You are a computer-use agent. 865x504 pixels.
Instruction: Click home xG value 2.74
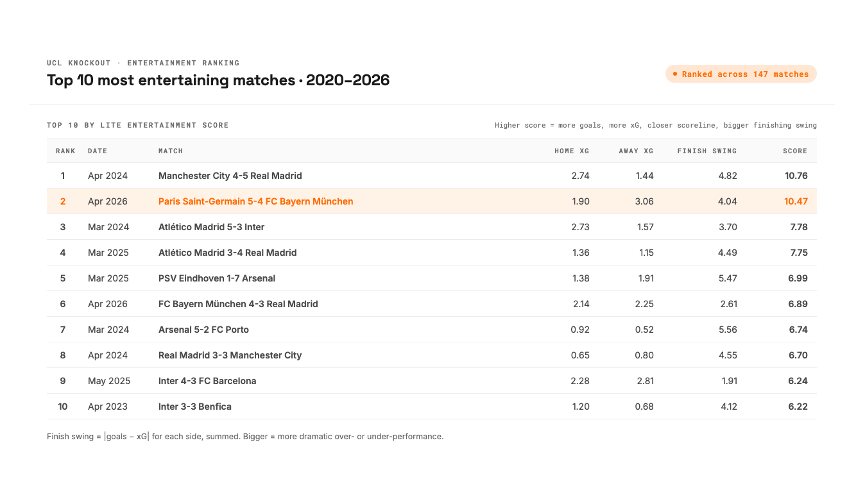click(581, 176)
